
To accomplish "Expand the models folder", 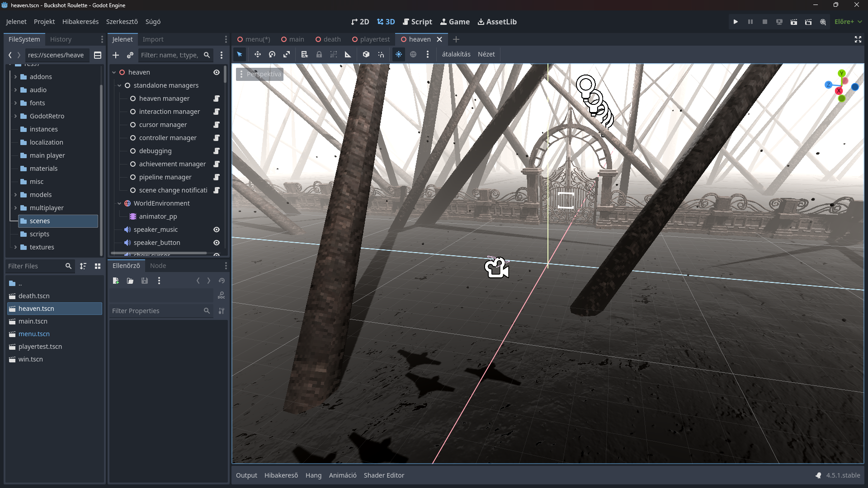I will tap(15, 195).
